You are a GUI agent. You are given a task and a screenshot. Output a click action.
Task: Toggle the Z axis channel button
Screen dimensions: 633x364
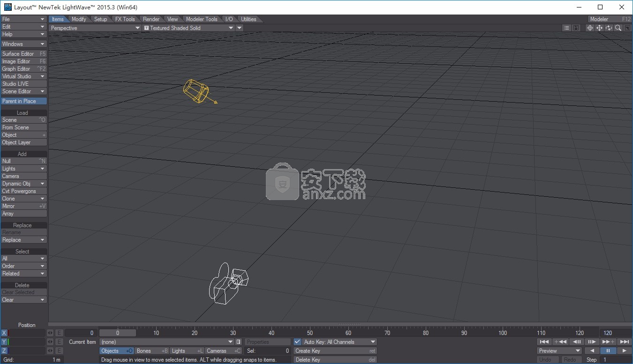point(4,350)
